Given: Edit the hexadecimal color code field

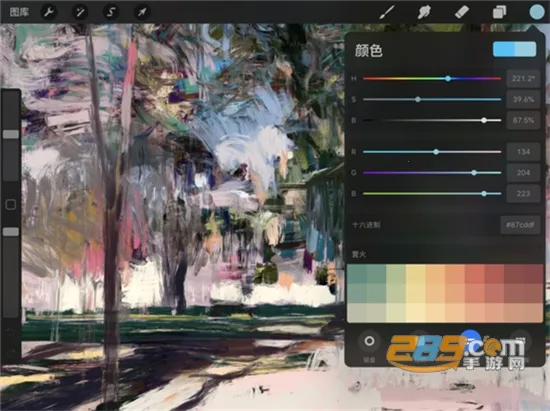Looking at the screenshot, I should pyautogui.click(x=520, y=224).
